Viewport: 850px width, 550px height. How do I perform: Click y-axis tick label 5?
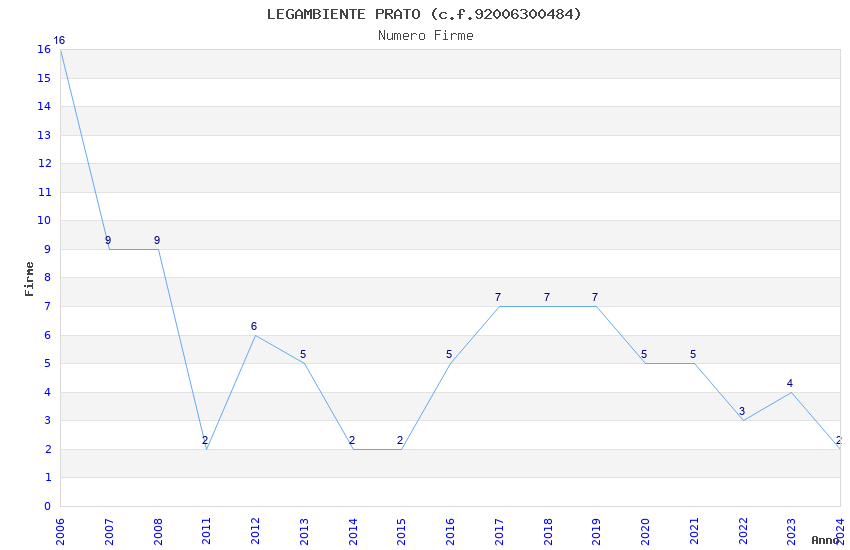click(x=48, y=364)
